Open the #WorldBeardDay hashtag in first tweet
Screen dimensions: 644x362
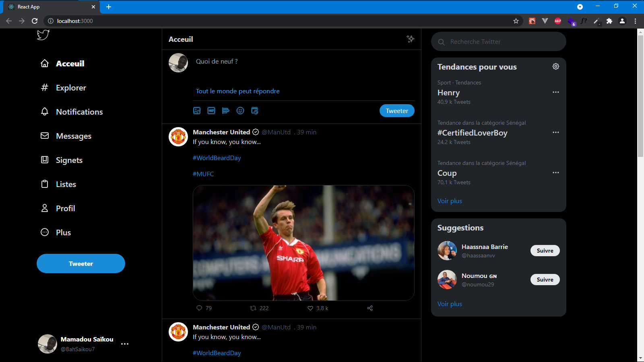point(217,158)
